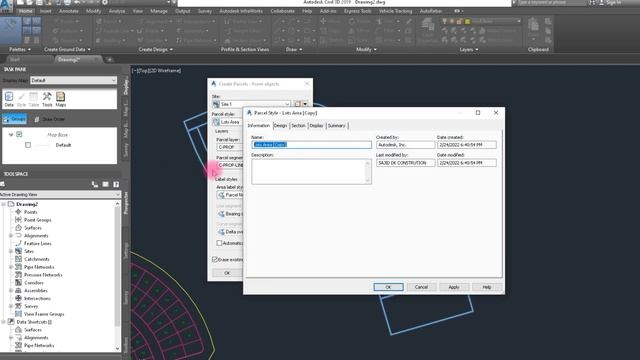Select the Information tab
The image size is (640, 360).
(259, 126)
